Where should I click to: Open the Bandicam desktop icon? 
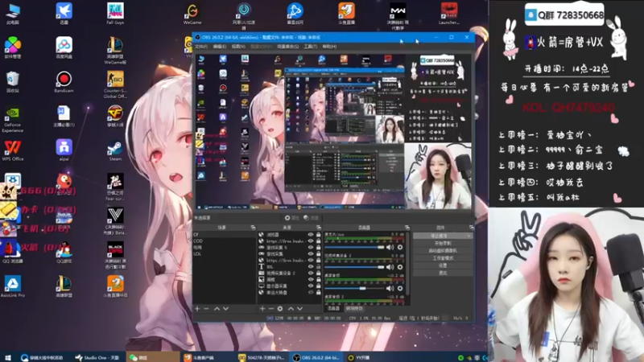64,82
